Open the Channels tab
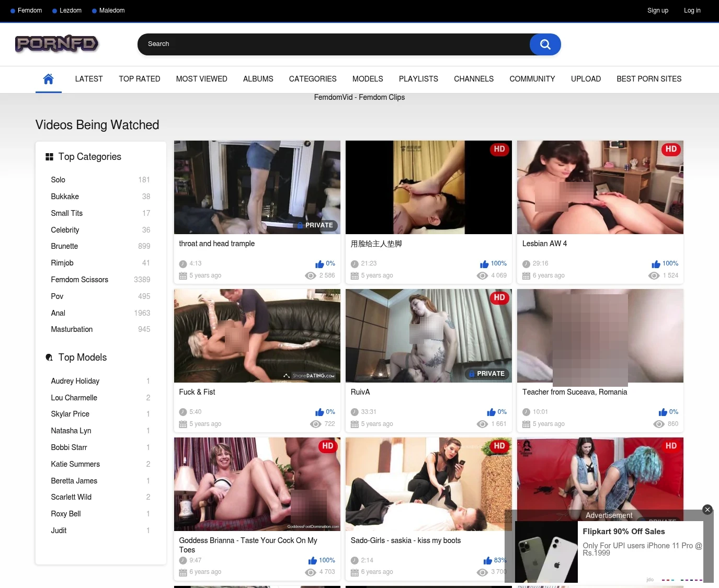Screen dimensions: 719x588 474,79
